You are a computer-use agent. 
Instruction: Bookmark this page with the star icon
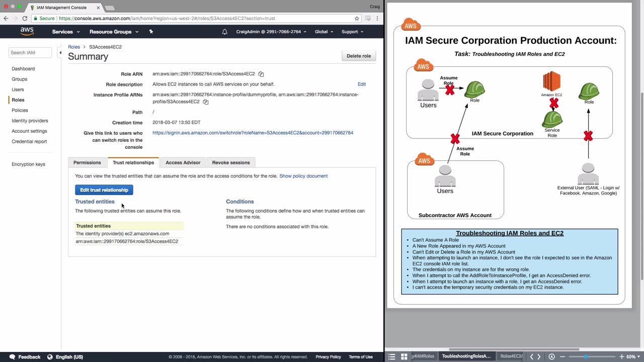tap(357, 18)
